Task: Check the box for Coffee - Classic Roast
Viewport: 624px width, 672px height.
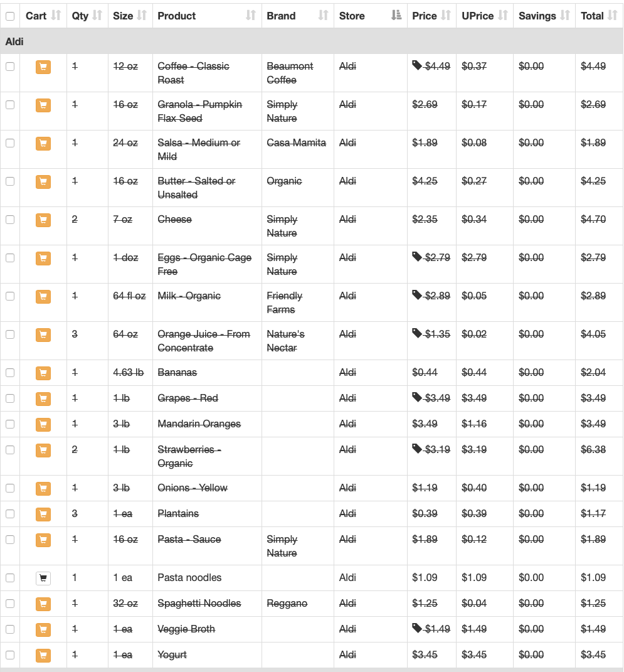Action: pyautogui.click(x=10, y=67)
